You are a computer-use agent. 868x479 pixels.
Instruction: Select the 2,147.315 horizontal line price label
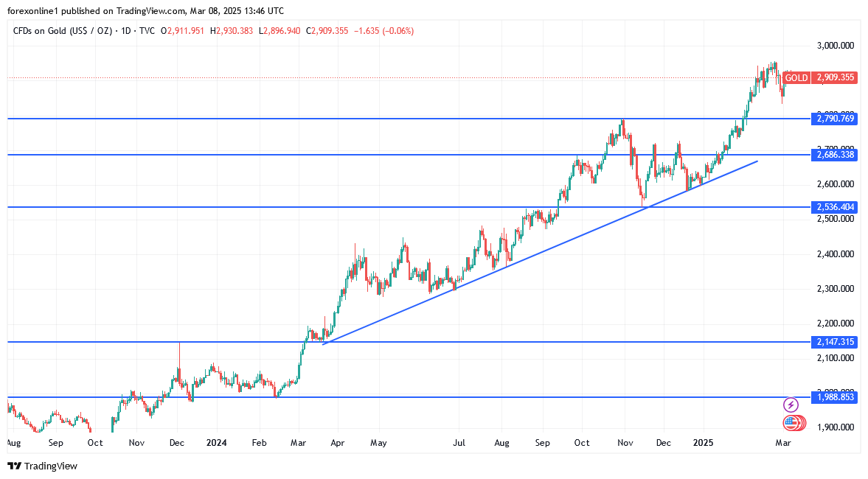(x=835, y=342)
